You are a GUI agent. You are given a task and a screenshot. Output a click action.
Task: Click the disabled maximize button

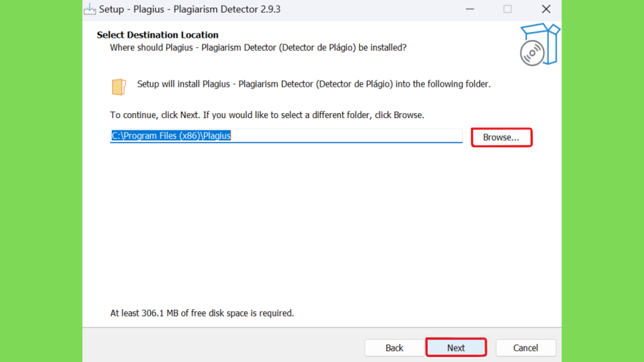coord(508,9)
